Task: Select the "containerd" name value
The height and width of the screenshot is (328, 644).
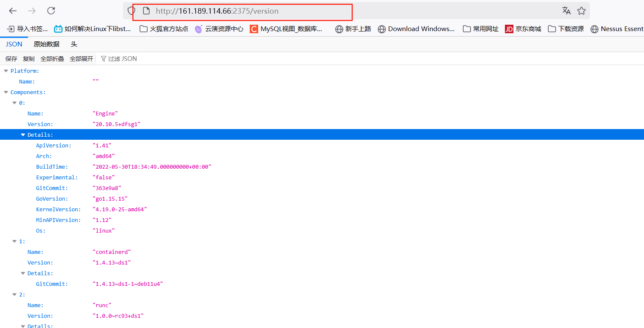Action: point(112,252)
